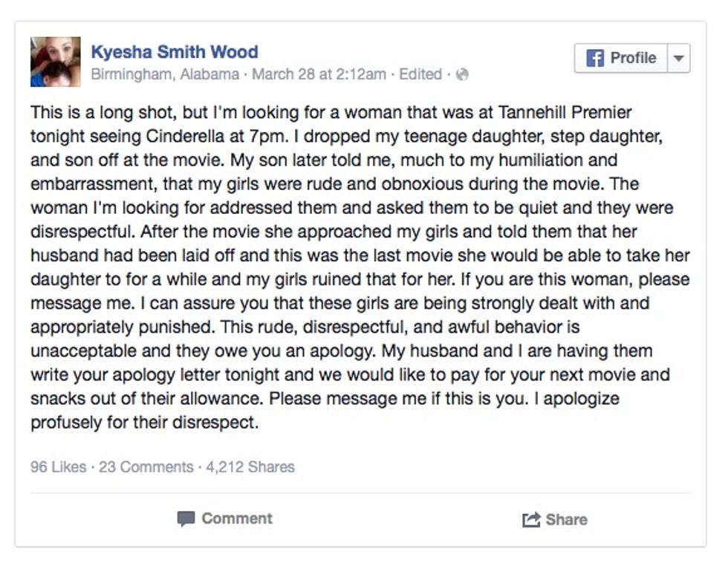Viewport: 728px width, 566px height.
Task: Click the Share arrow icon
Action: [530, 520]
